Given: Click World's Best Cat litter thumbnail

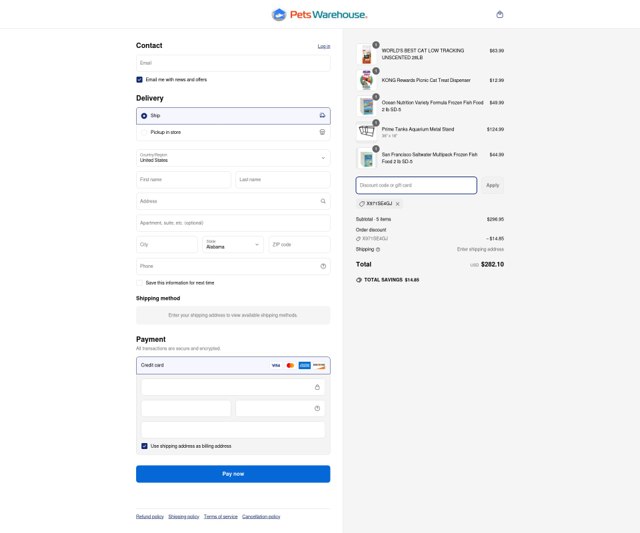Looking at the screenshot, I should pos(367,54).
